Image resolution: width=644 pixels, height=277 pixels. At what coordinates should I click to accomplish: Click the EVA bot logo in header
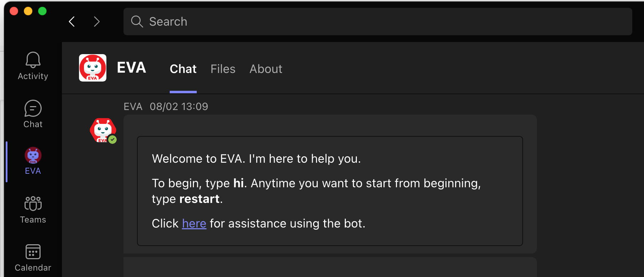pyautogui.click(x=93, y=68)
